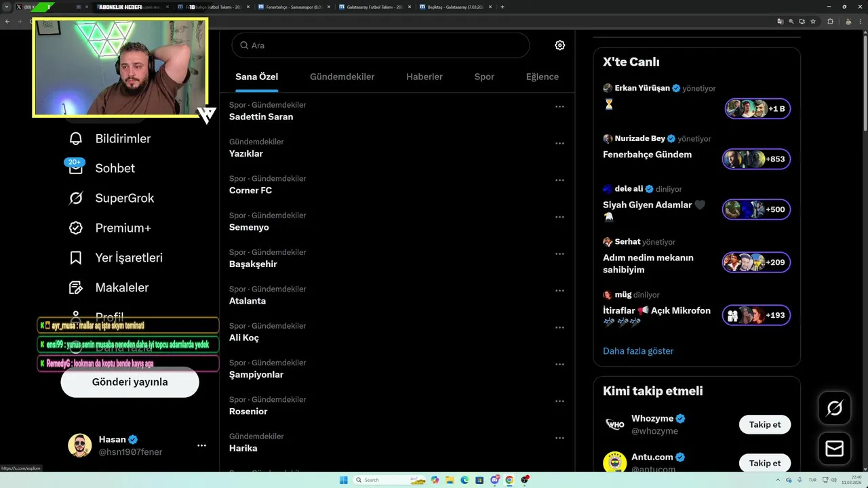Image resolution: width=868 pixels, height=488 pixels.
Task: Join Fenerbahçe Gündem space +853
Action: pyautogui.click(x=757, y=159)
